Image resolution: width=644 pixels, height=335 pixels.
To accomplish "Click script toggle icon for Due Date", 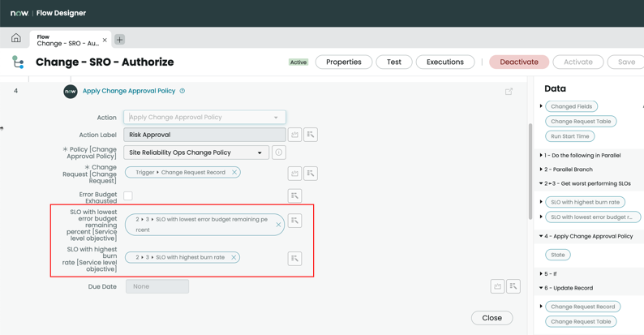I will 497,286.
